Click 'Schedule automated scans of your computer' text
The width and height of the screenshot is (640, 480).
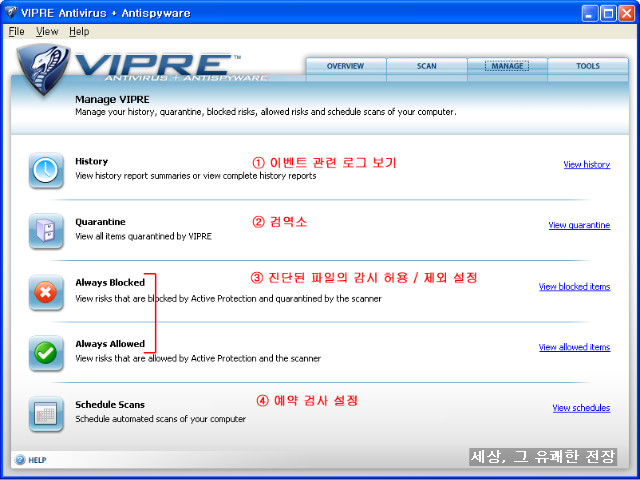(160, 419)
